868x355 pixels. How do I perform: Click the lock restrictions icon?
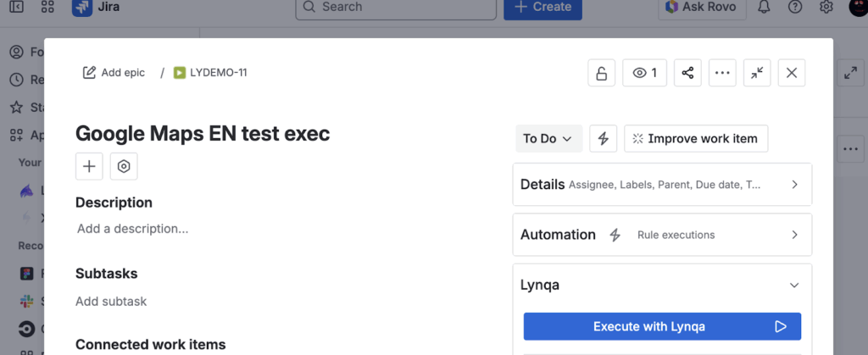[x=602, y=73]
